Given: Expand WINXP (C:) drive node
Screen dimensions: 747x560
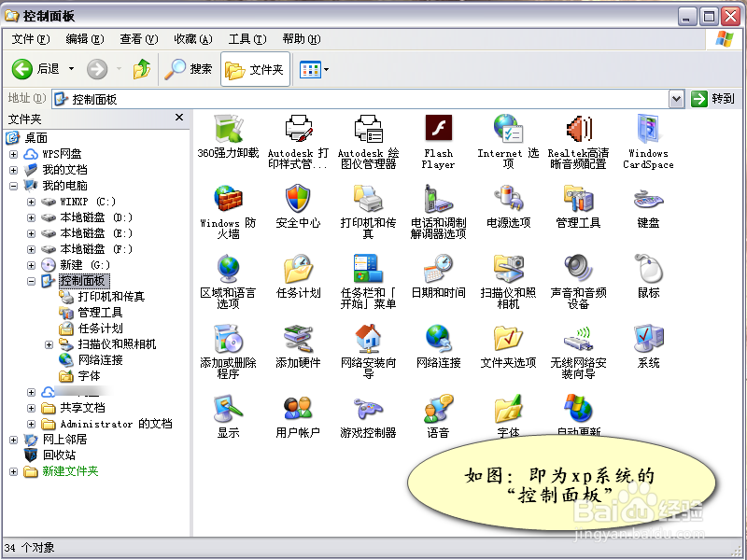Looking at the screenshot, I should 31,202.
